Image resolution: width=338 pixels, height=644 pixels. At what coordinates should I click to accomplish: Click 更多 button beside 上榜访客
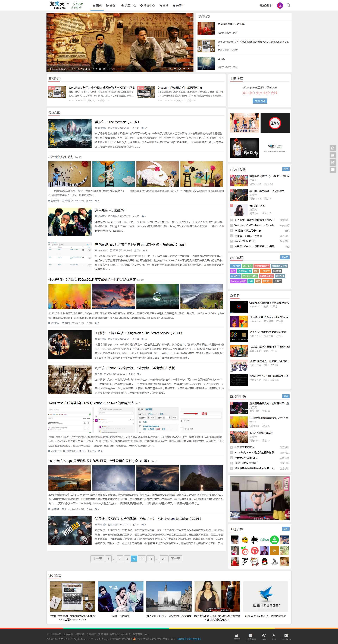point(286,529)
